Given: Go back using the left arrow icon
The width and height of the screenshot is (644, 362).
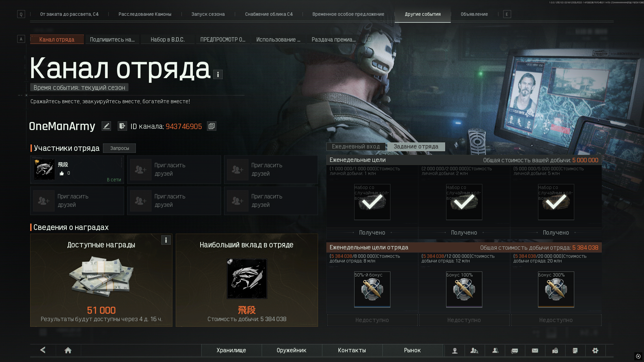Looking at the screenshot, I should pos(43,350).
